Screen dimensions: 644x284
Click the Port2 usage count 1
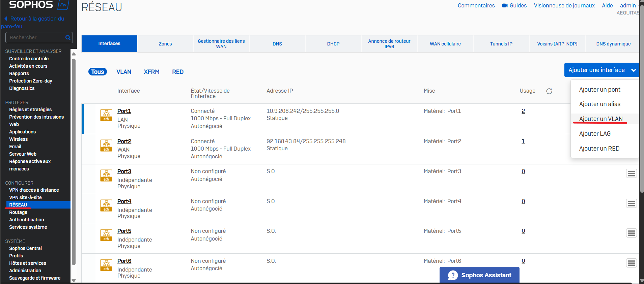[523, 141]
